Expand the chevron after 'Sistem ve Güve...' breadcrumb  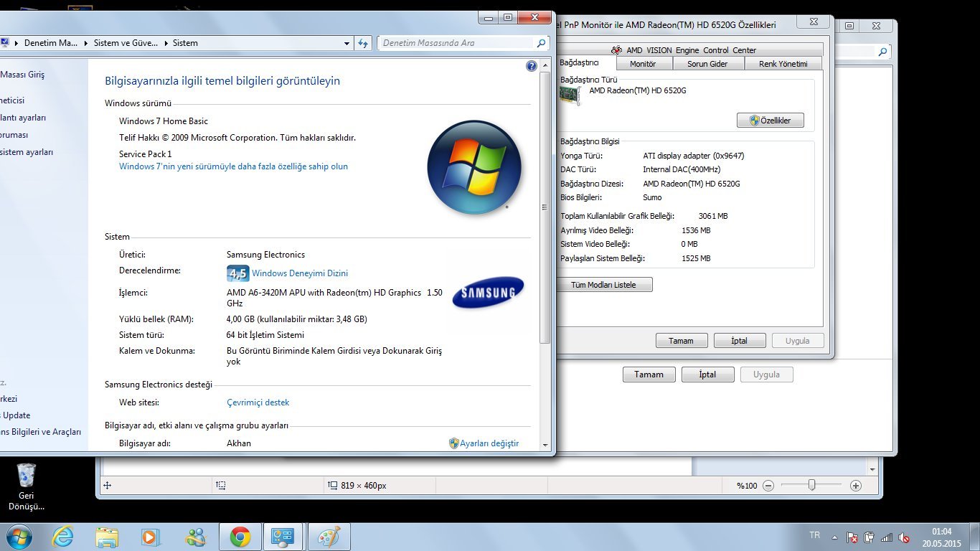tap(165, 43)
